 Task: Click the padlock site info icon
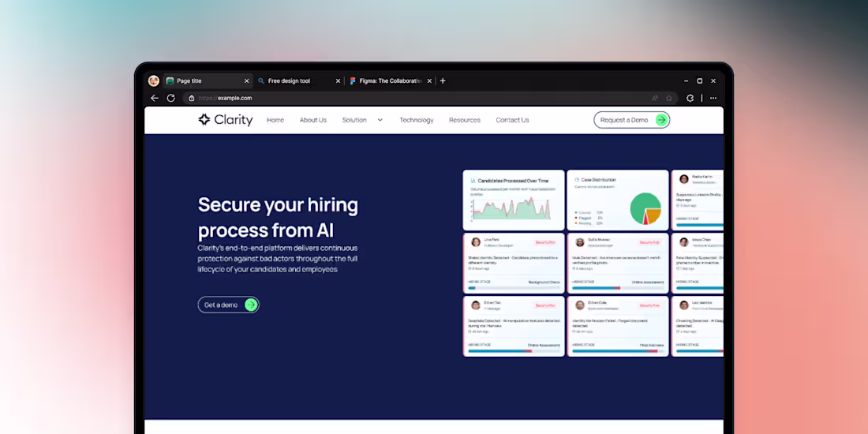192,98
